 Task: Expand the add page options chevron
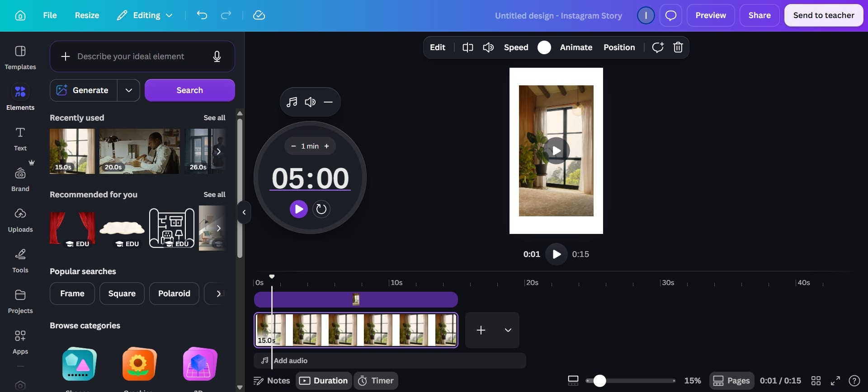(508, 330)
